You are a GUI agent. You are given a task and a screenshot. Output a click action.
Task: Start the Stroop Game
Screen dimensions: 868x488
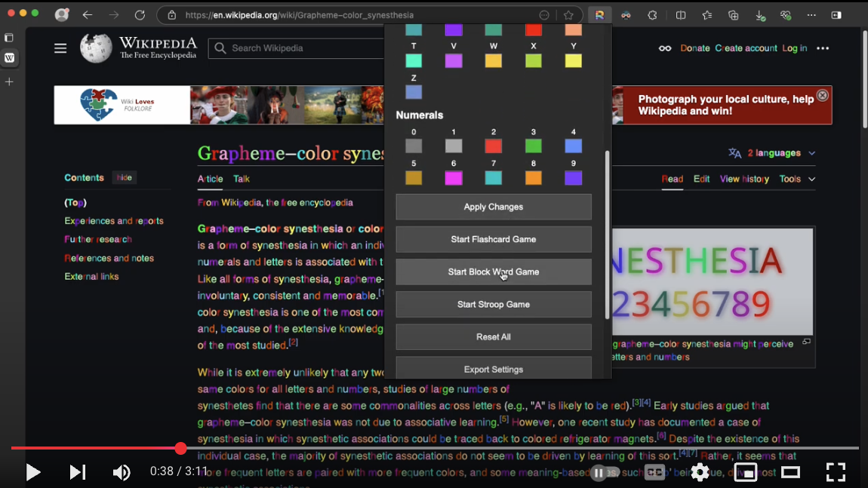(x=493, y=304)
